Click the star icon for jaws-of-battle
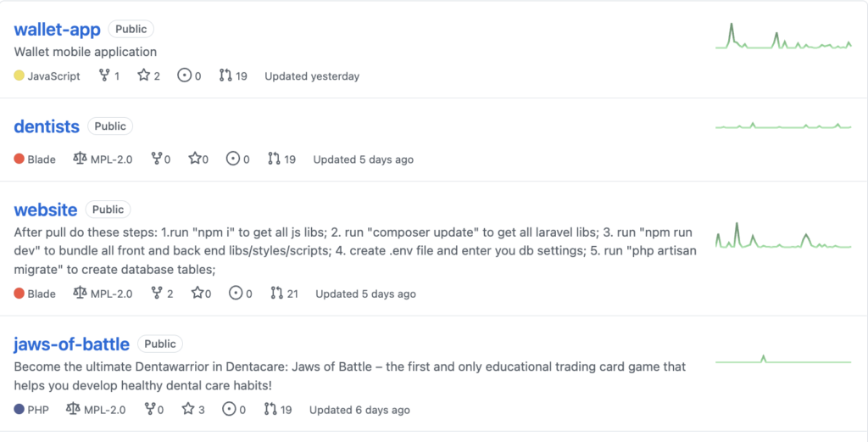 coord(188,409)
